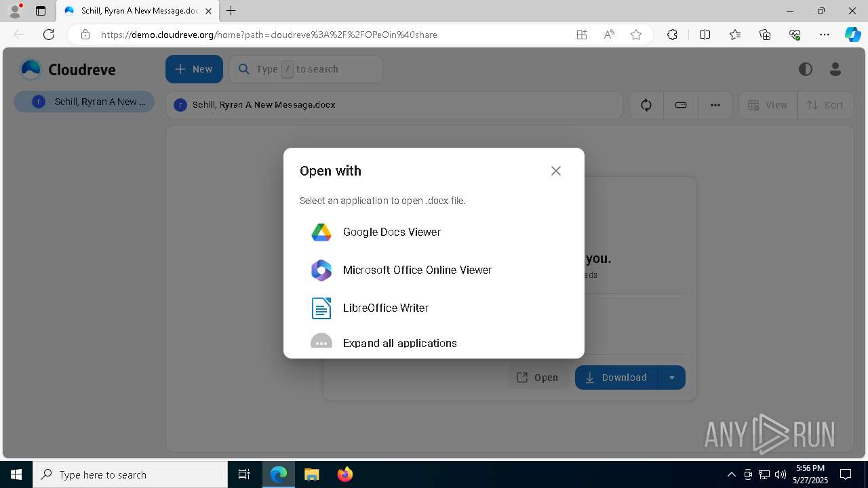Select LibreOffice Writer option

[433, 308]
